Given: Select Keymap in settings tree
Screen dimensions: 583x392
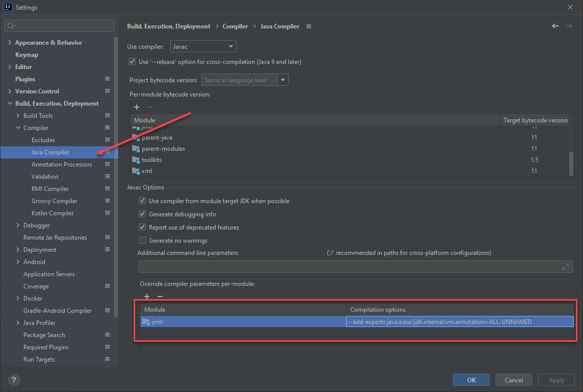Looking at the screenshot, I should [x=26, y=55].
